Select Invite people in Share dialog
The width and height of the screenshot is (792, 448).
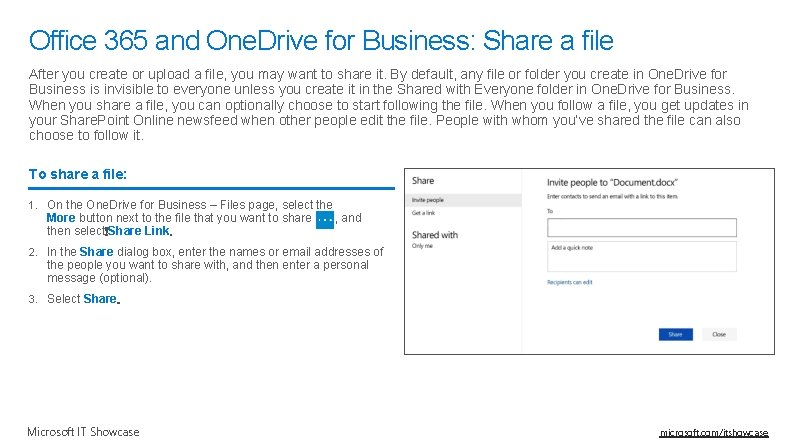[x=463, y=200]
